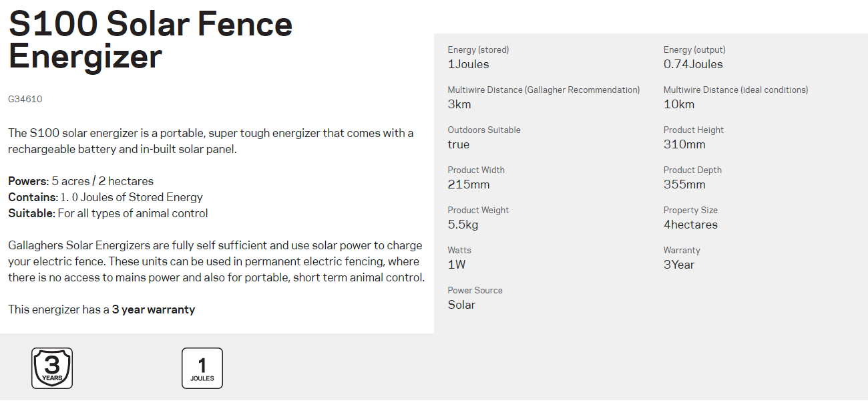Click the 1 Joules badge icon

pyautogui.click(x=202, y=368)
